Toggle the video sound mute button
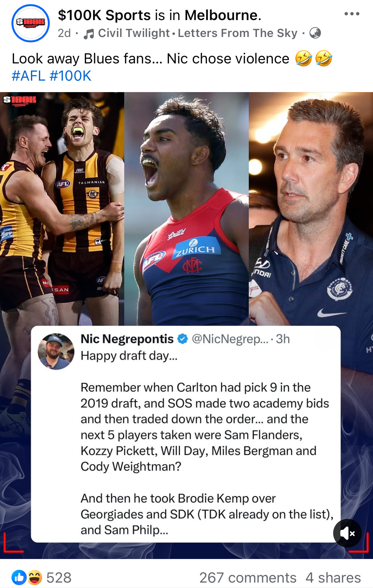The width and height of the screenshot is (373, 588). click(x=347, y=533)
